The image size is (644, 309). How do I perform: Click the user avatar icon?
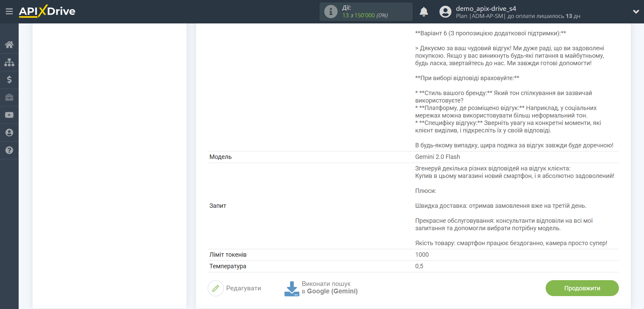coord(445,12)
